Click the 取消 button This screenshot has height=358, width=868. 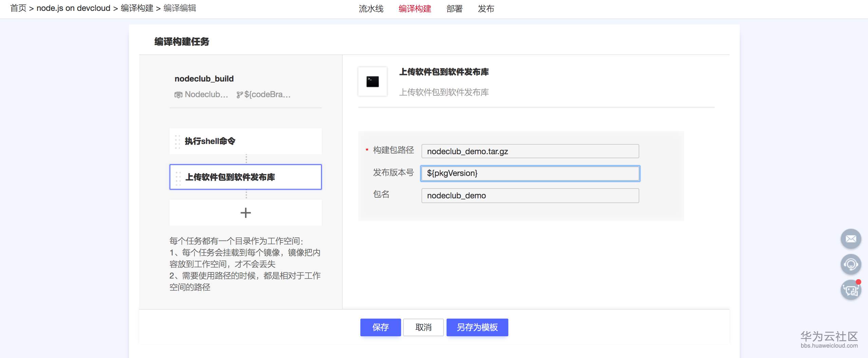point(423,327)
